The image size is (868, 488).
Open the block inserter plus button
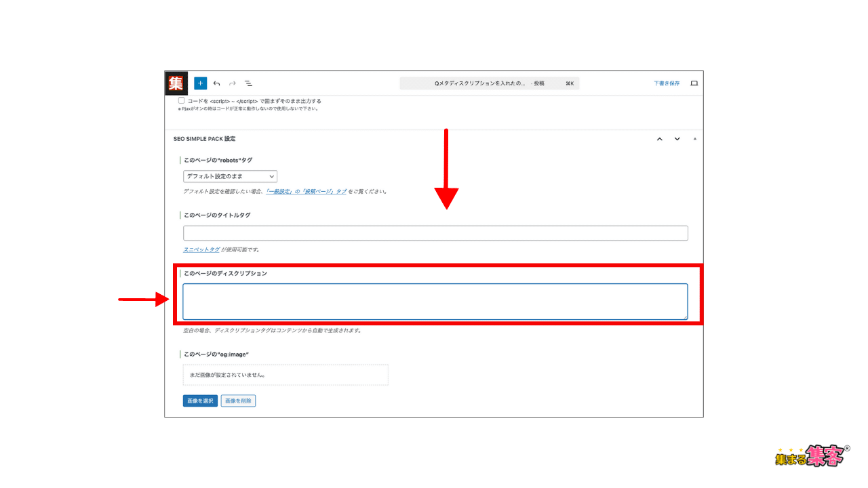(200, 83)
